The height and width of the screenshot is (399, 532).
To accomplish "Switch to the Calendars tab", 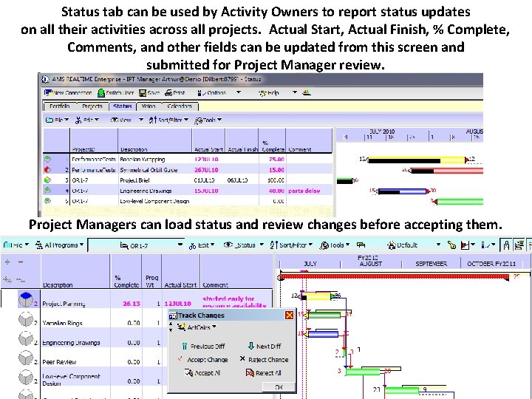I will coord(180,106).
